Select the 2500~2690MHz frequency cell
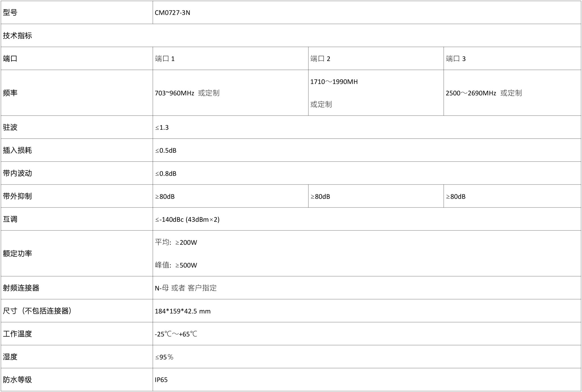Image resolution: width=582 pixels, height=392 pixels. click(484, 93)
